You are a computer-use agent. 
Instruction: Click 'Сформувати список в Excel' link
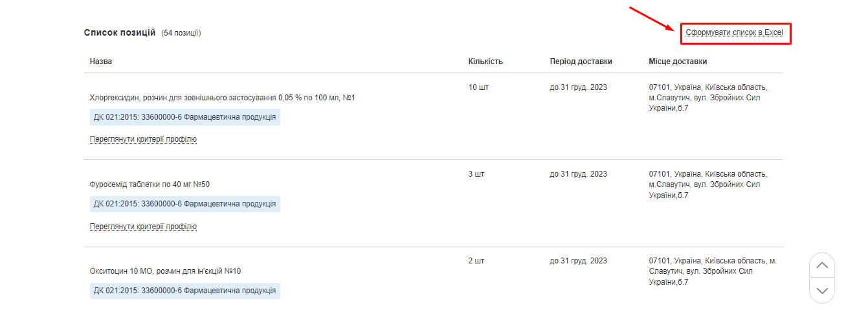tap(735, 32)
